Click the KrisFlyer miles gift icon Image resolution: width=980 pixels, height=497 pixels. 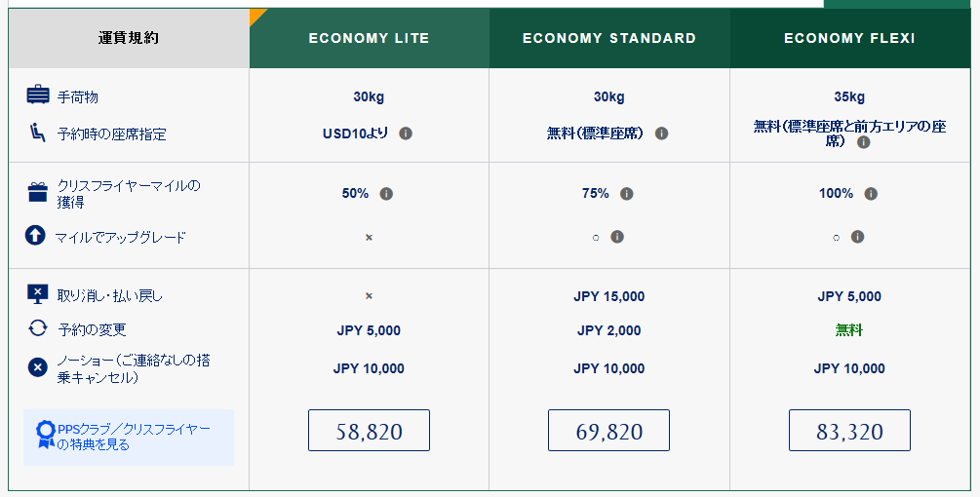point(37,192)
